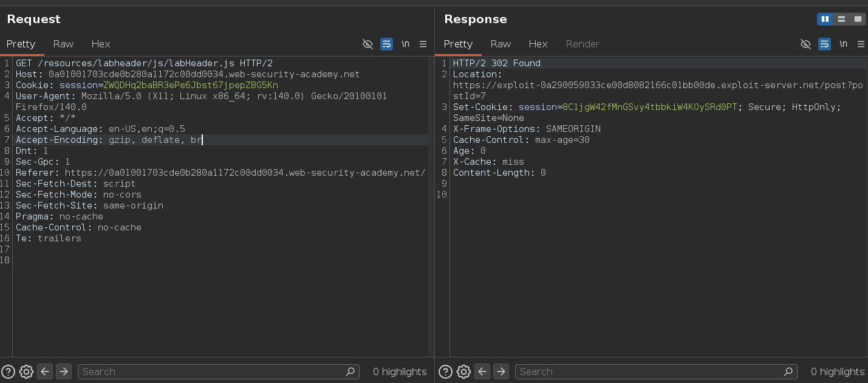
Task: Click the Cache-Control: max-age=30 line
Action: pos(521,140)
